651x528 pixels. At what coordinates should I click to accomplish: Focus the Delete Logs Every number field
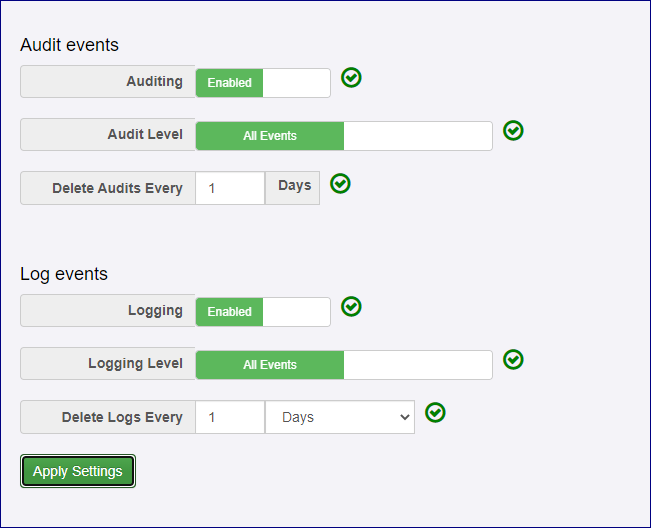click(230, 418)
